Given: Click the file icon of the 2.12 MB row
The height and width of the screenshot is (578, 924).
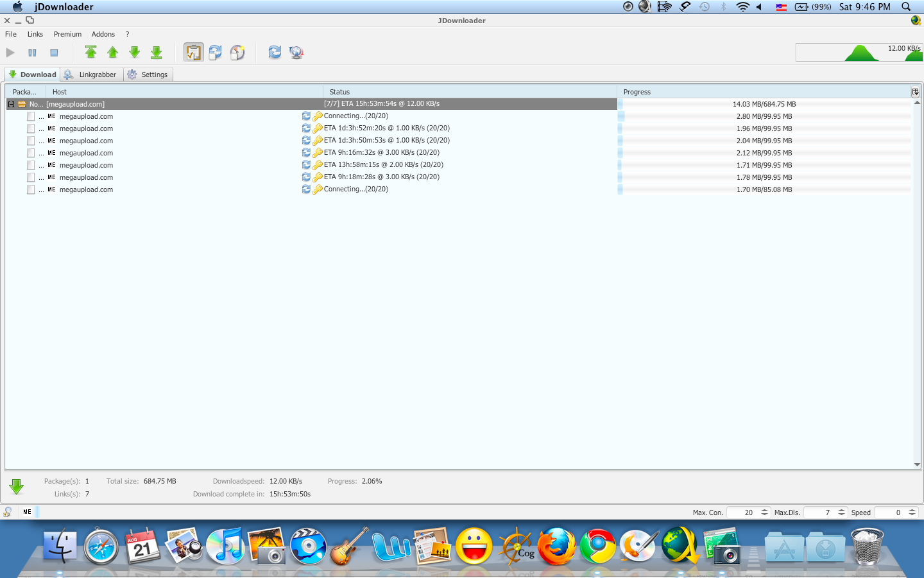Looking at the screenshot, I should [31, 153].
